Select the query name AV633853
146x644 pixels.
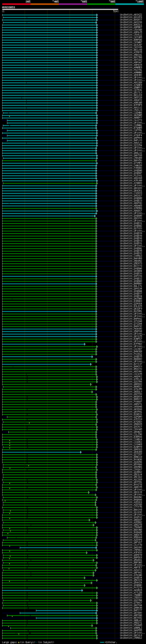[x=8, y=7]
